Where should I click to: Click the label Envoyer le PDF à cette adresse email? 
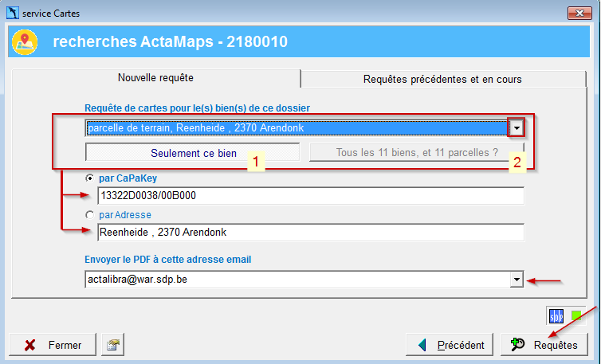[x=168, y=260]
